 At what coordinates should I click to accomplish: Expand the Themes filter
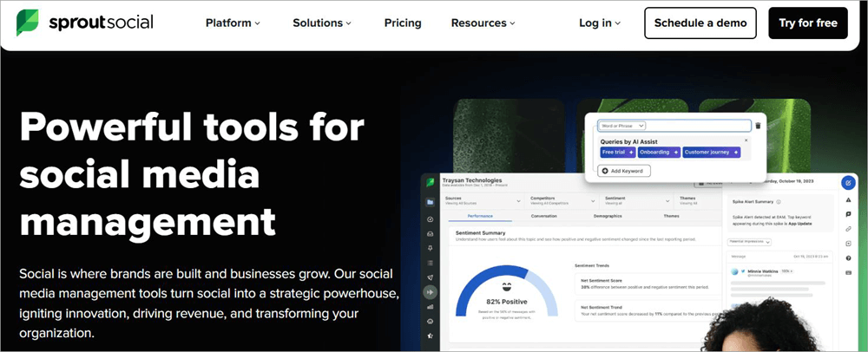coord(699,200)
